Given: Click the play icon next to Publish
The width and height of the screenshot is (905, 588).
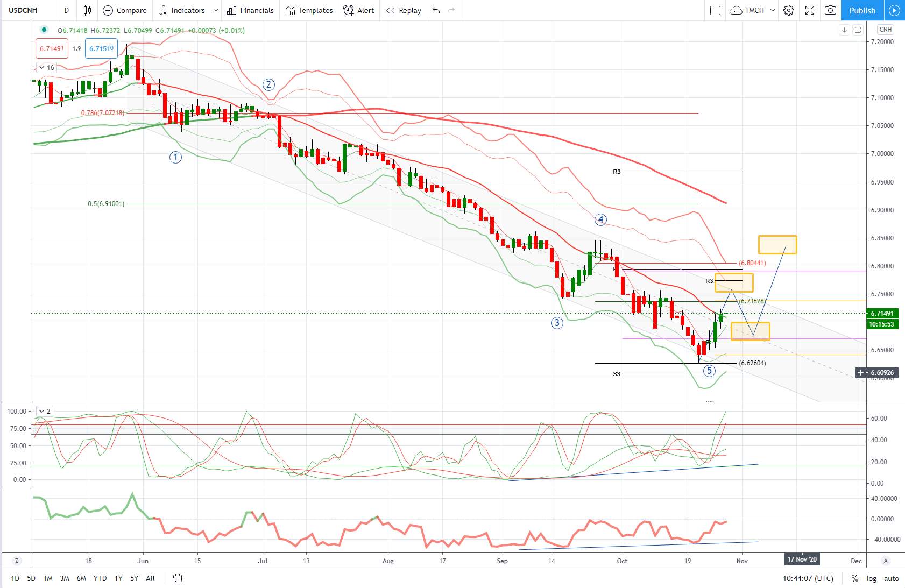Looking at the screenshot, I should click(x=894, y=10).
